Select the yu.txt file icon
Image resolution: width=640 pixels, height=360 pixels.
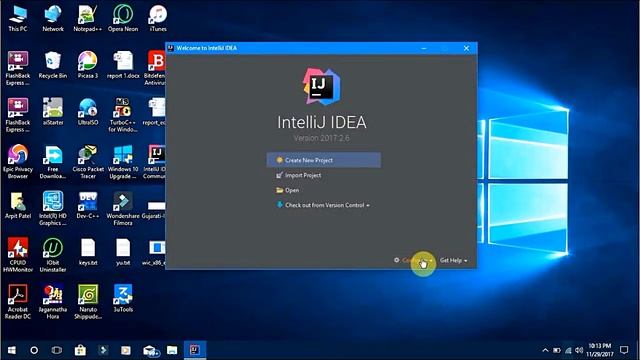tap(123, 252)
